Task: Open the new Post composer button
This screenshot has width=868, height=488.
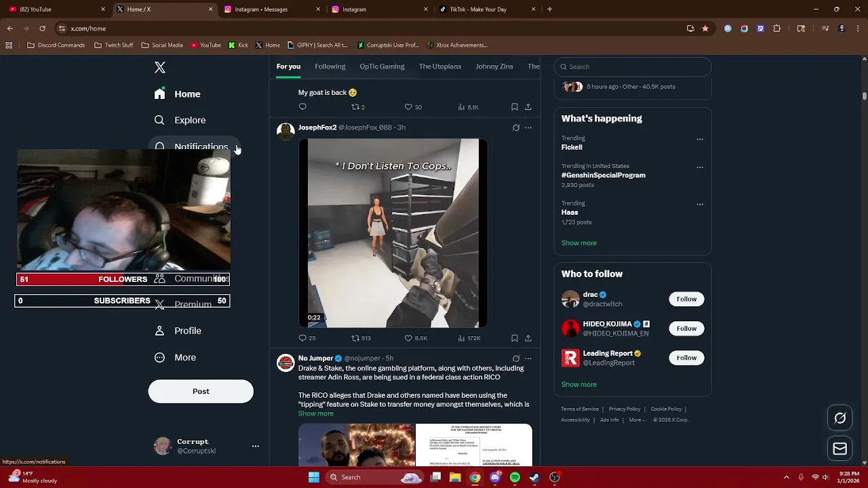Action: [x=201, y=391]
